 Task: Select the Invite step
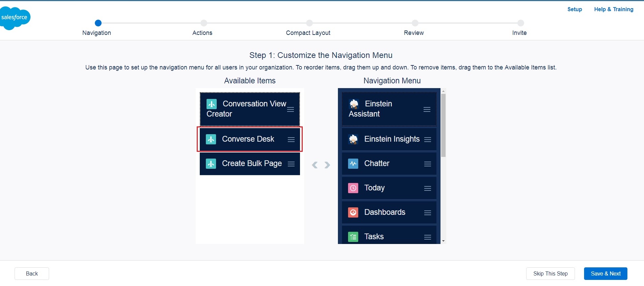click(521, 23)
